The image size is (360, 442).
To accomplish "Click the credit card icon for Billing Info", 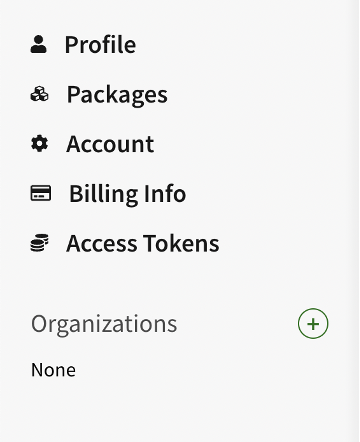I will tap(41, 193).
